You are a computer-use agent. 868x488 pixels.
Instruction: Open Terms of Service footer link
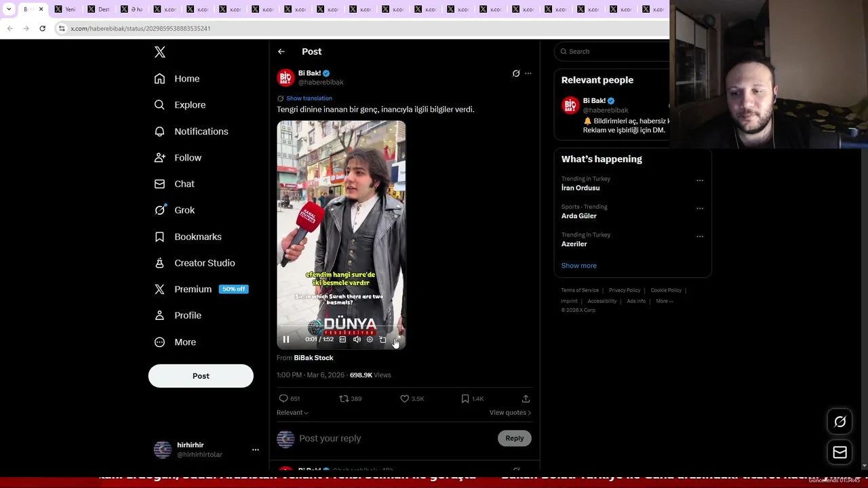580,290
